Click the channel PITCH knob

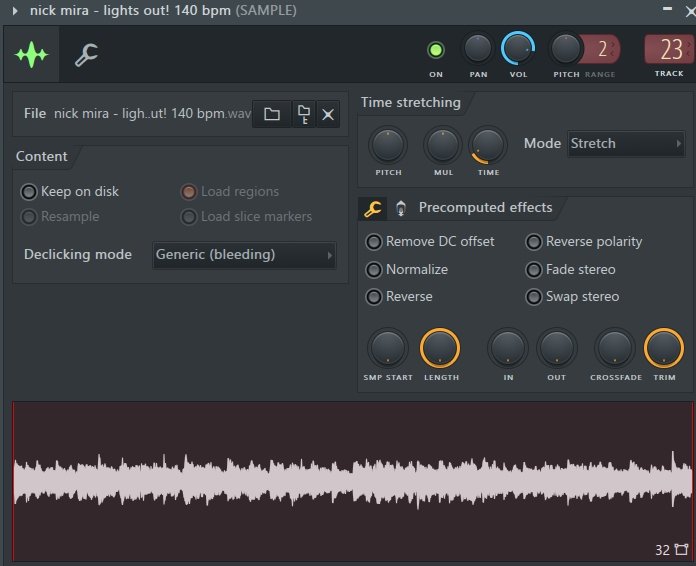pyautogui.click(x=565, y=48)
